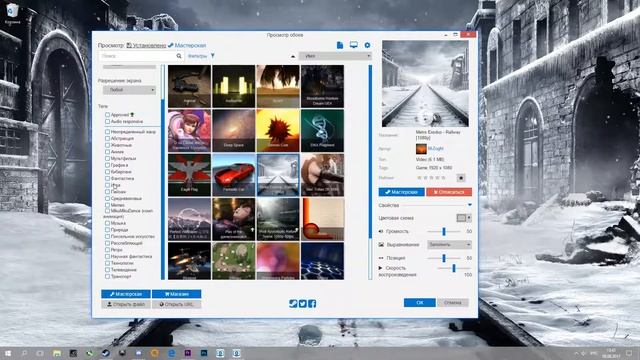Open the Facebook share icon
Image resolution: width=640 pixels, height=360 pixels.
coord(312,303)
